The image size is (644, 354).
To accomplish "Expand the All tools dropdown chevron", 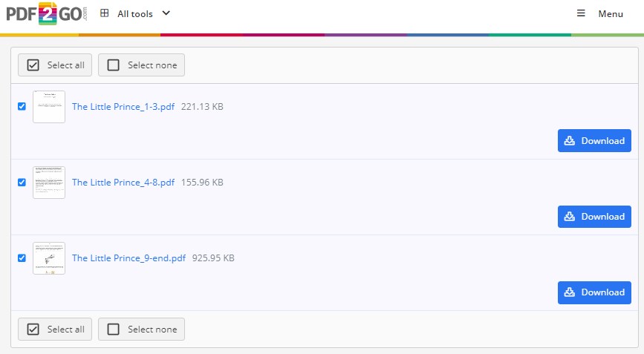I will click(166, 13).
